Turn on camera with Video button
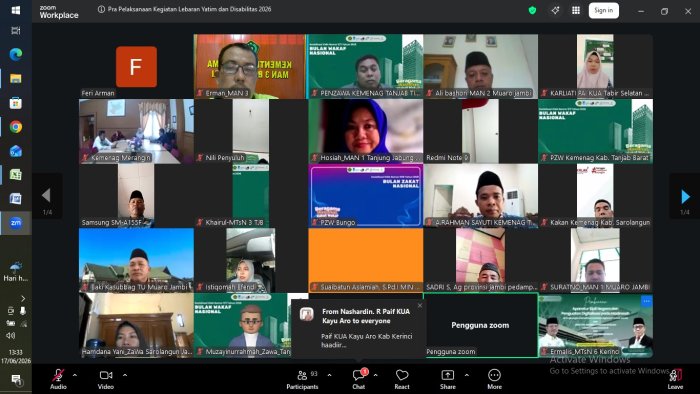The height and width of the screenshot is (394, 700). coord(106,379)
